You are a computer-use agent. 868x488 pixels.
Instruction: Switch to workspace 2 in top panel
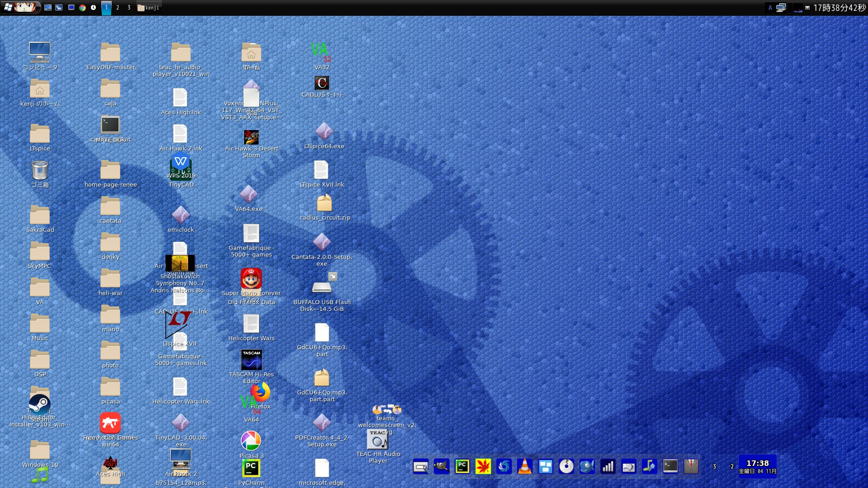point(118,8)
